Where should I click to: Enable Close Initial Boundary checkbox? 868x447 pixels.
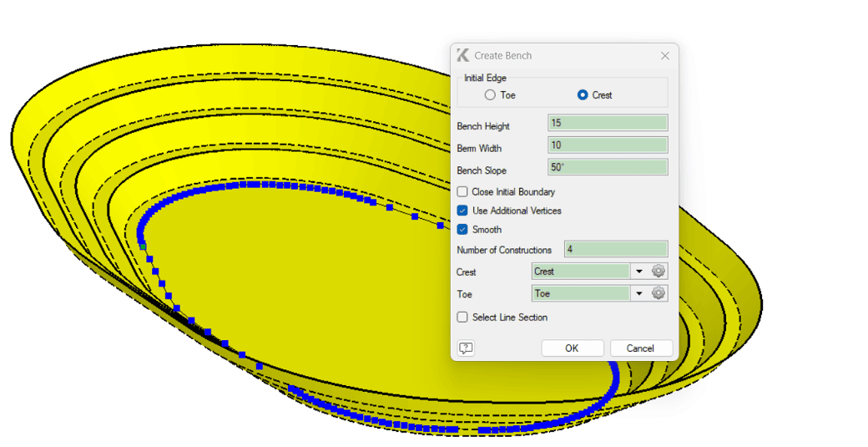pyautogui.click(x=462, y=192)
